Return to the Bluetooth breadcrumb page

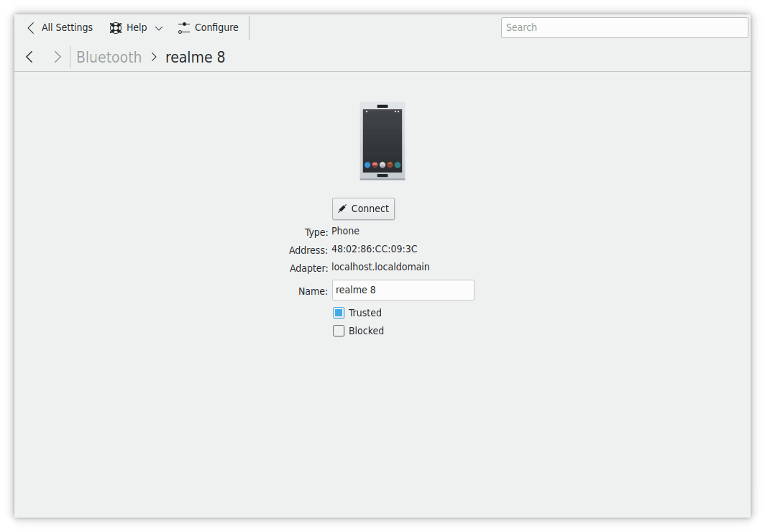[x=109, y=57]
